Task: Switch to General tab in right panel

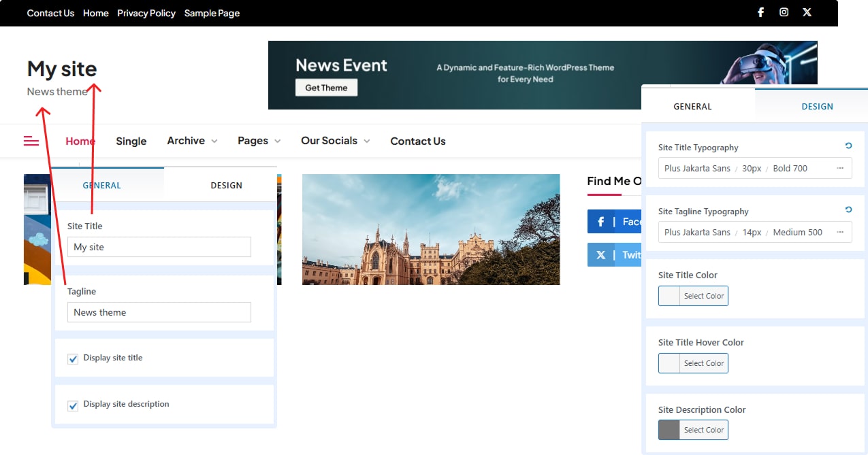Action: pyautogui.click(x=692, y=106)
